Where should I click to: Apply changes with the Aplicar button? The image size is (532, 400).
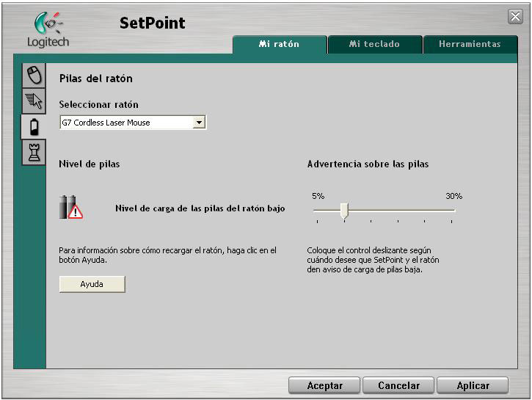click(473, 385)
